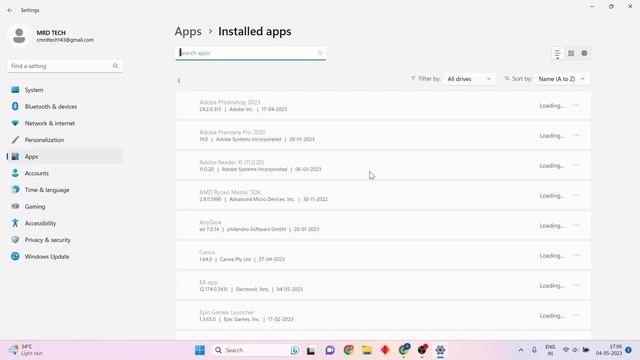Open more options for Adobe Photoshop 2023
640x360 pixels.
point(576,105)
